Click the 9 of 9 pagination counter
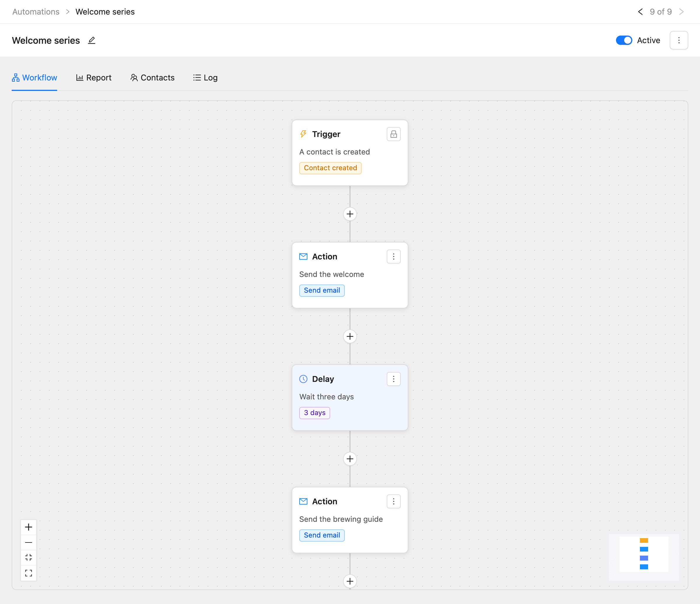 (661, 12)
